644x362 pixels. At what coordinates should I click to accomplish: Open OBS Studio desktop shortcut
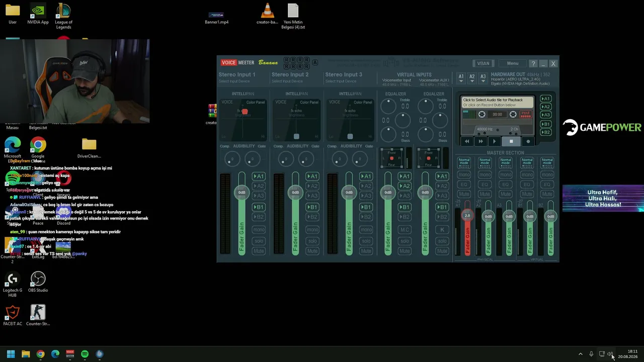[38, 282]
